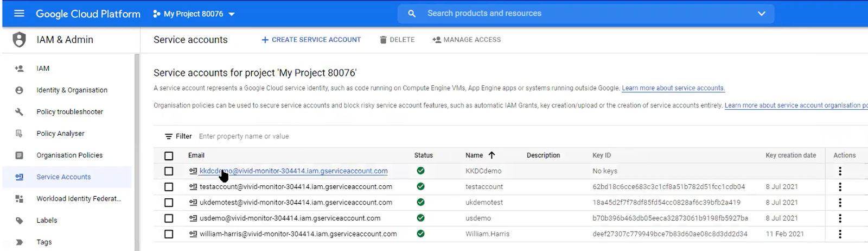The image size is (868, 251).
Task: Click the Identity & Organisation sidebar icon
Action: [20, 90]
